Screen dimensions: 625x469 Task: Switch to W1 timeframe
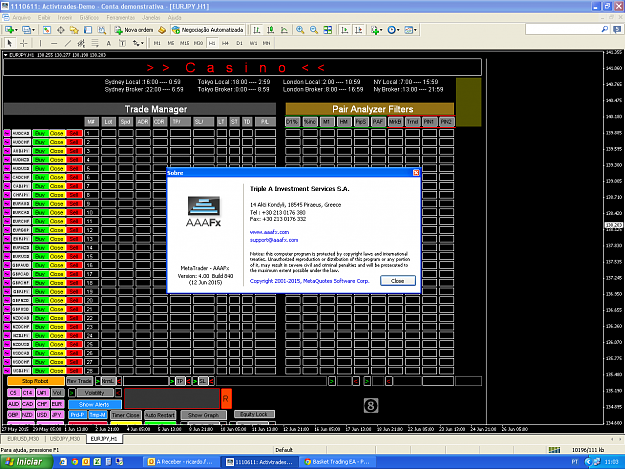253,43
